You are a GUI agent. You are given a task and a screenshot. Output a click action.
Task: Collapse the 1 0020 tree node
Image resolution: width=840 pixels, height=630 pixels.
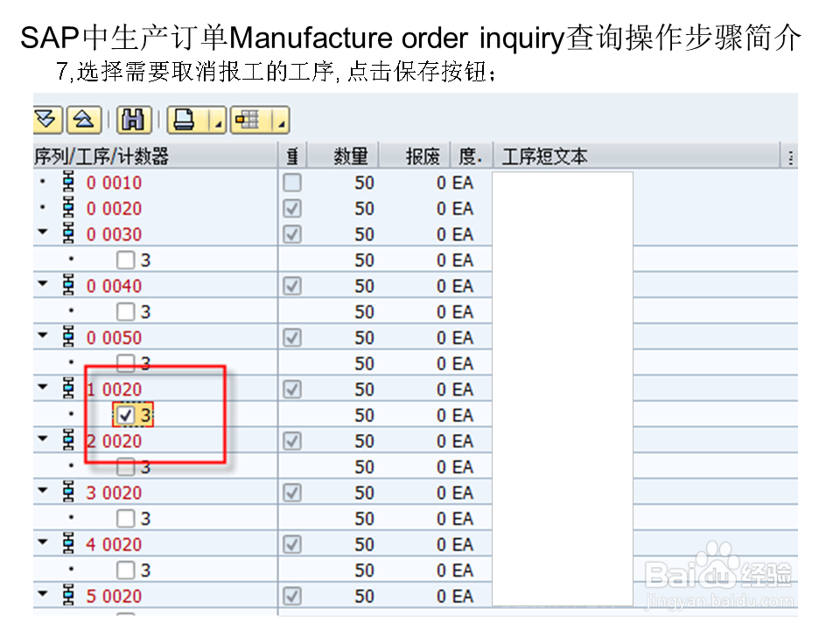click(x=43, y=387)
